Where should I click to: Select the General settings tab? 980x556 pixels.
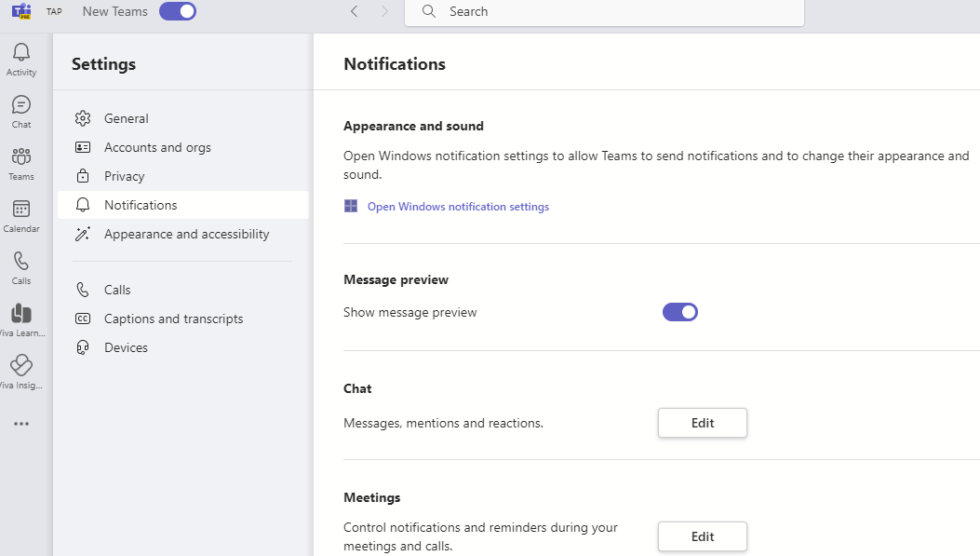[127, 119]
